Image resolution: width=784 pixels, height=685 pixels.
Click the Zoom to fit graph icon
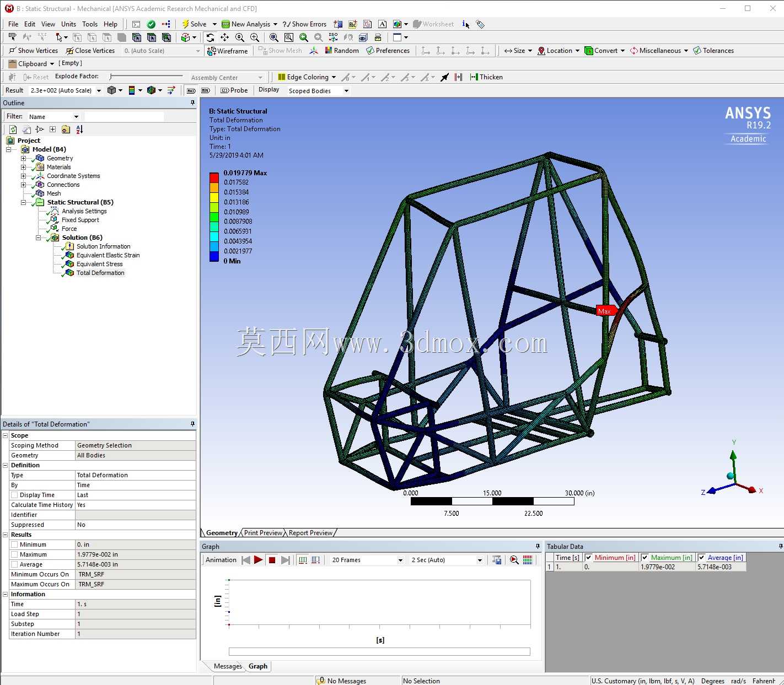point(514,560)
